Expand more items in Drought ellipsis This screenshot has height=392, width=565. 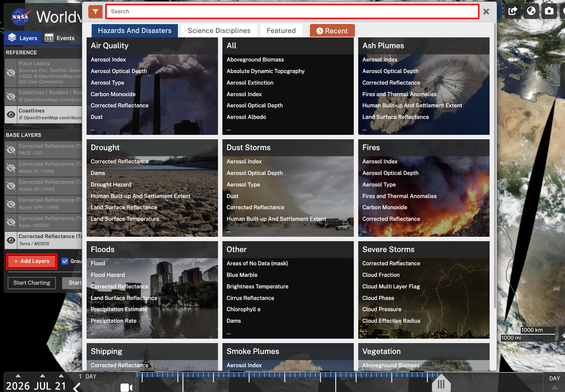point(93,231)
